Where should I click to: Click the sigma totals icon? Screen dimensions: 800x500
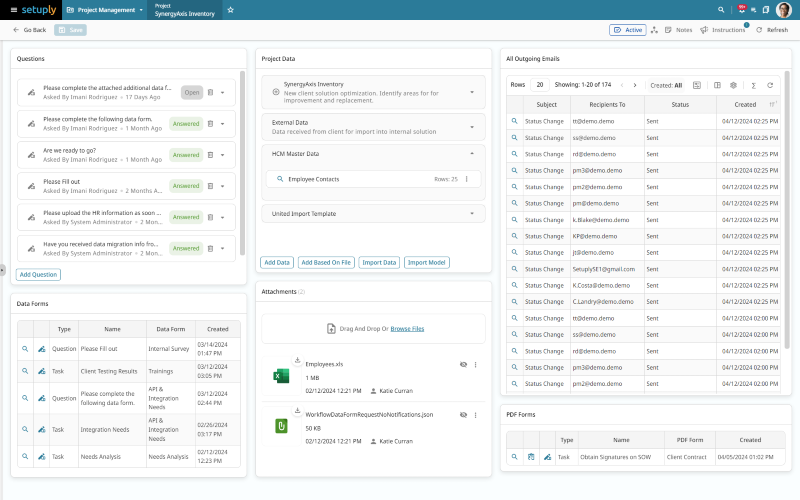click(753, 85)
